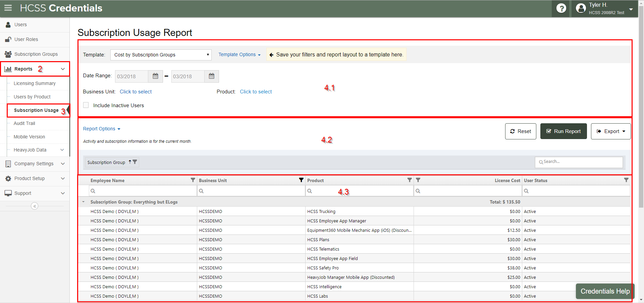This screenshot has width=644, height=303.
Task: Open the hamburger navigation menu
Action: coord(8,8)
